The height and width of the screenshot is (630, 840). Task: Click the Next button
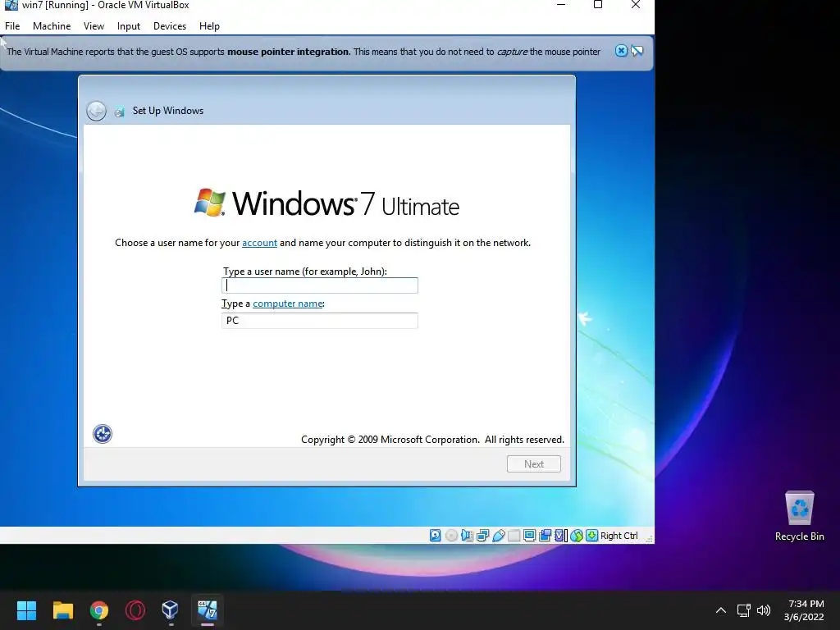[x=533, y=464]
